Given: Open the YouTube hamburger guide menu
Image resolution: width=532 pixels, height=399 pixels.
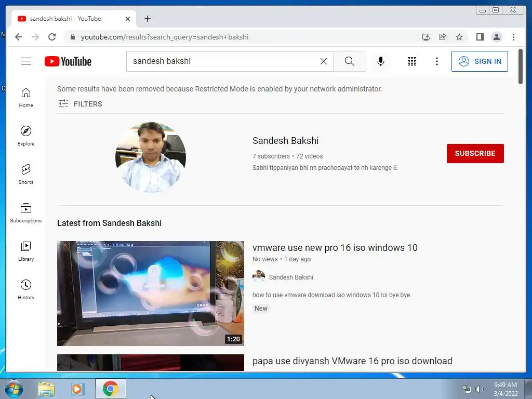Looking at the screenshot, I should 26,61.
